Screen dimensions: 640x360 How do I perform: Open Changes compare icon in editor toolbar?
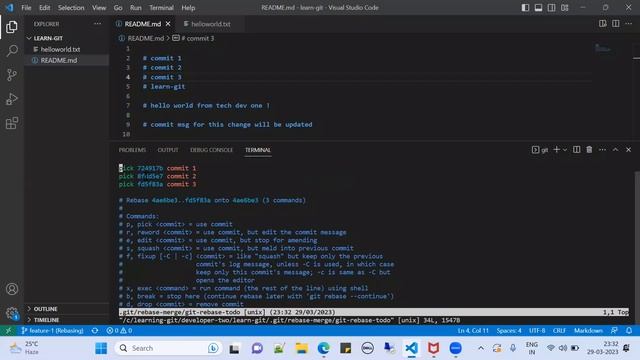tap(602, 24)
